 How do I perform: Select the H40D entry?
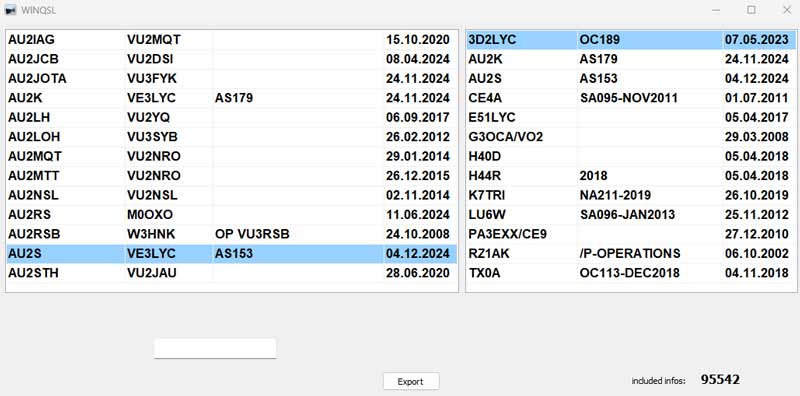485,156
